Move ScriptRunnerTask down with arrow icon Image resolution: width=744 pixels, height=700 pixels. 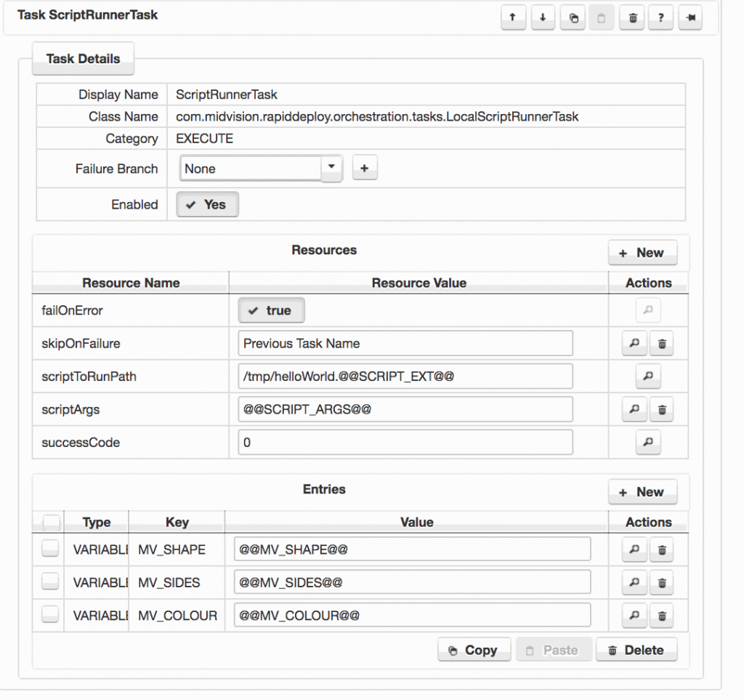[x=543, y=19]
